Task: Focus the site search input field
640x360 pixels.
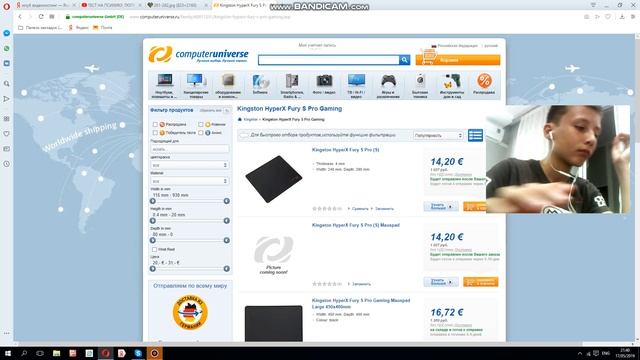Action: coord(329,60)
